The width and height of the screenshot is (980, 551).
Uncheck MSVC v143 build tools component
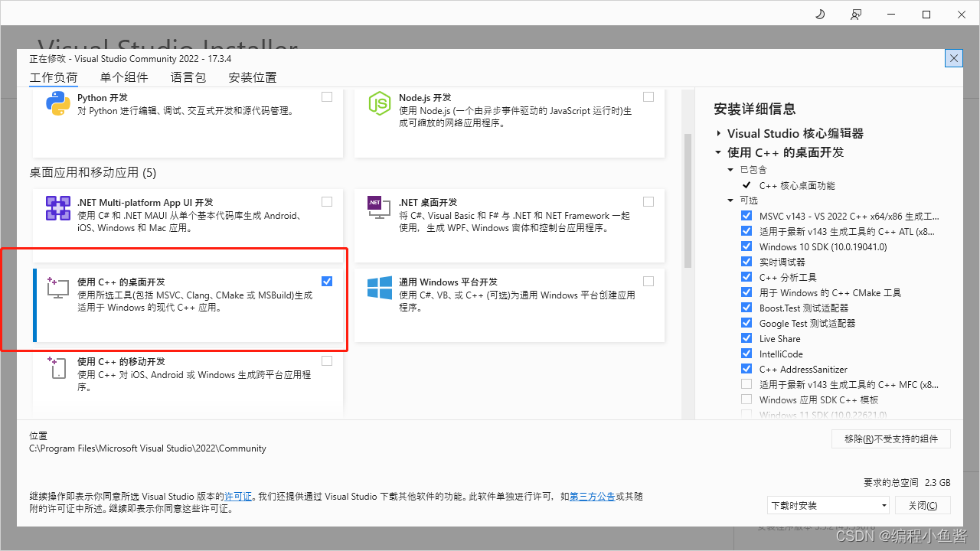tap(746, 216)
